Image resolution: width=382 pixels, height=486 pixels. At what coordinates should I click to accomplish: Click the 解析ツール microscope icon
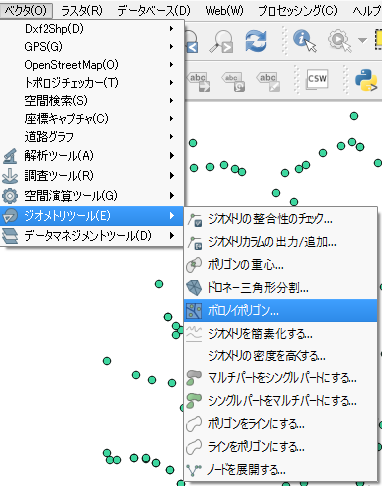pyautogui.click(x=10, y=156)
